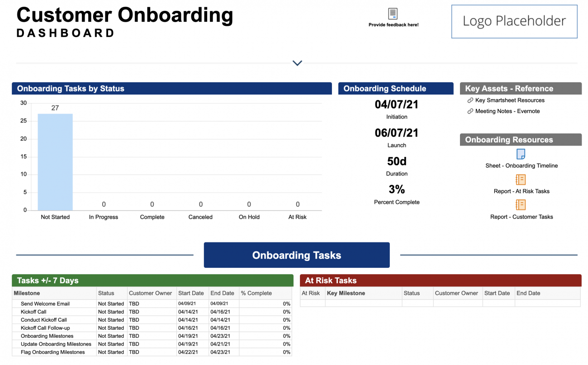Click link icon beside Meeting Notes - Evernote
The image size is (588, 365).
470,111
